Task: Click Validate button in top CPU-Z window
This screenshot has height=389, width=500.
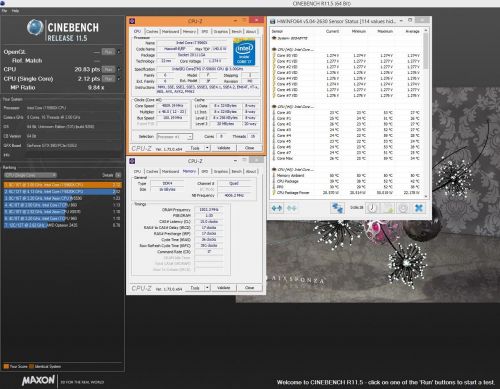Action: 224,148
